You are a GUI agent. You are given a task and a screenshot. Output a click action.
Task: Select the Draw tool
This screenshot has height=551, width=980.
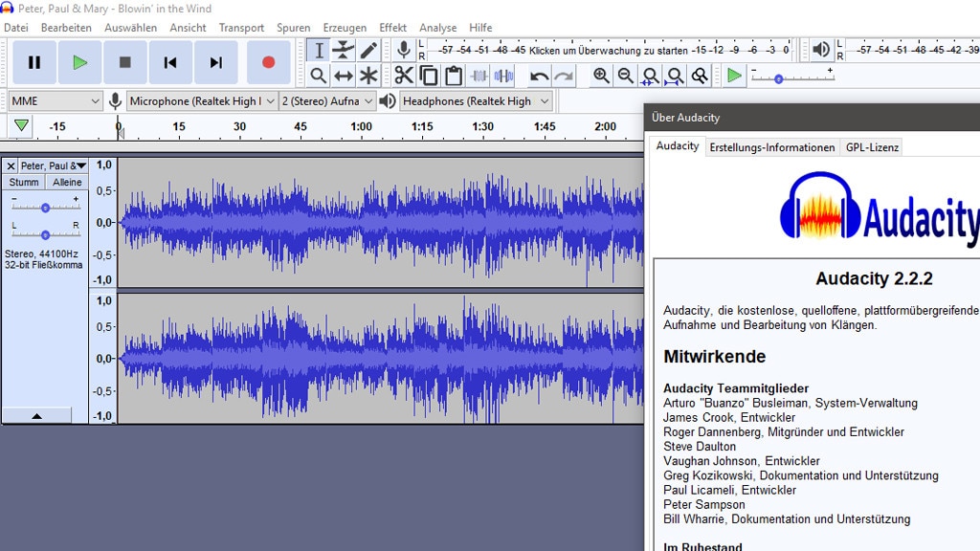tap(367, 48)
